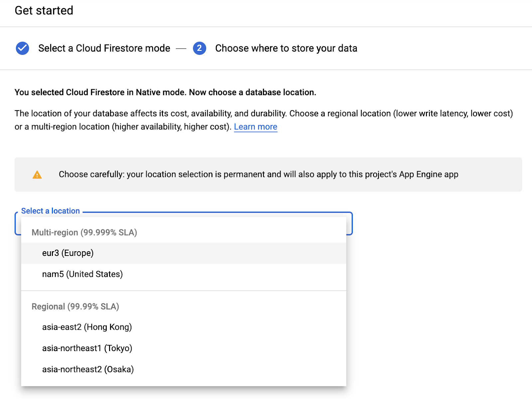Go to 'Select a Cloud Firestore mode' step
The height and width of the screenshot is (406, 532).
[104, 48]
